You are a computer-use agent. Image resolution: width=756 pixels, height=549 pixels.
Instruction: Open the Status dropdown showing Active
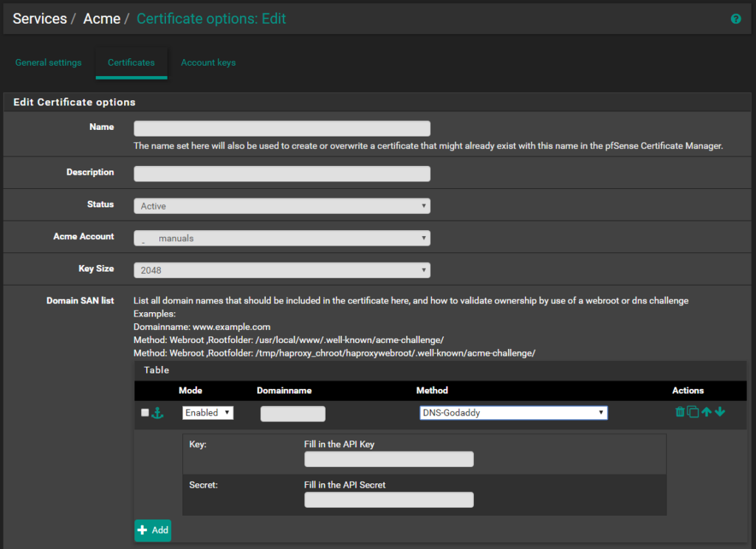point(281,206)
